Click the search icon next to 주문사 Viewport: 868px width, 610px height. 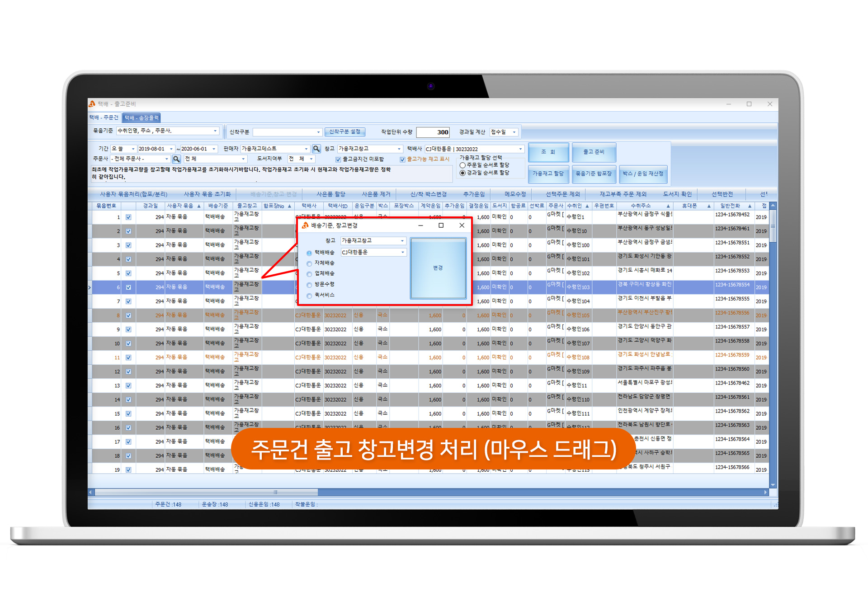pyautogui.click(x=176, y=159)
